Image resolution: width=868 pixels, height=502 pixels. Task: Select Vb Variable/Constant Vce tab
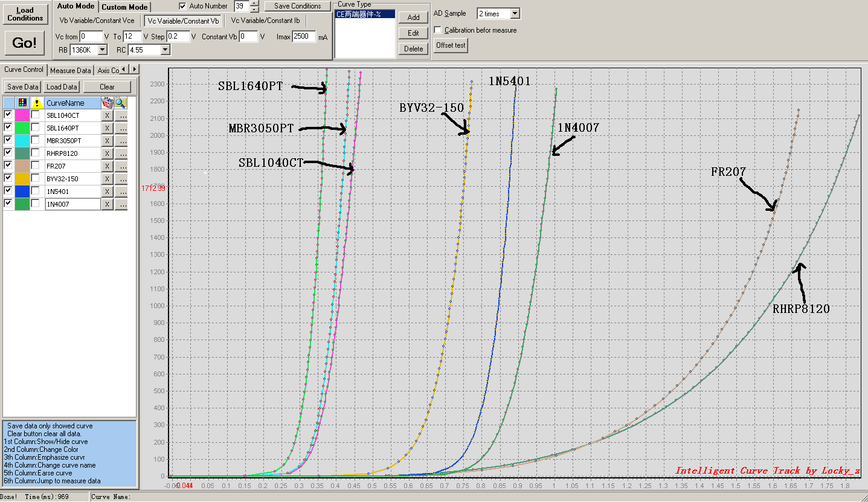click(x=97, y=21)
